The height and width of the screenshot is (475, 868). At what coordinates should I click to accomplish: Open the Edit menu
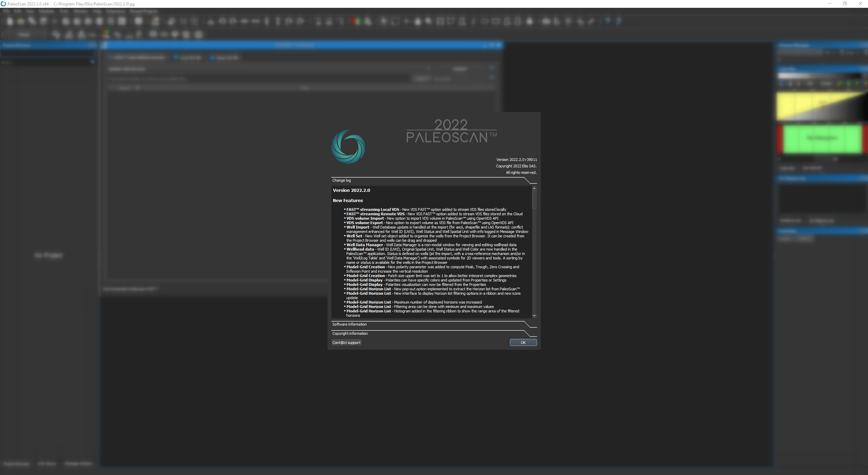tap(17, 11)
